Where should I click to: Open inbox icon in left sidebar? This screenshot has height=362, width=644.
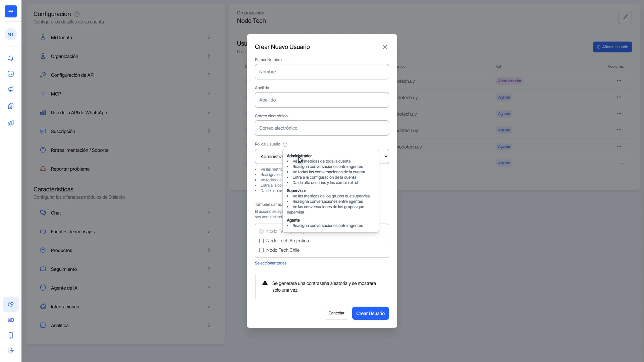coord(11,74)
